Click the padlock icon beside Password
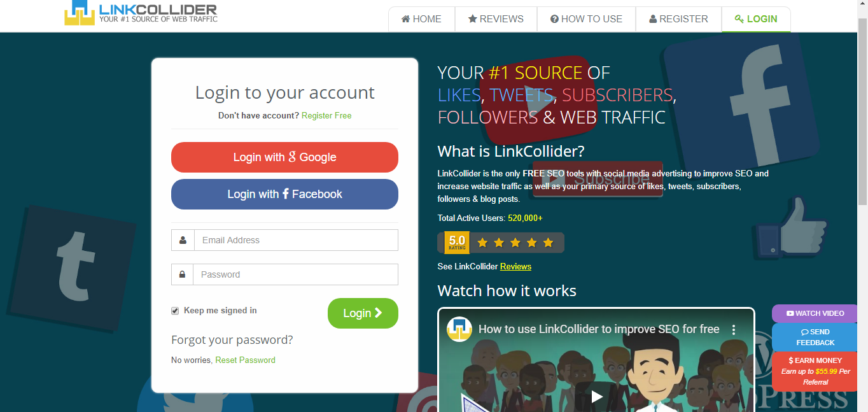Image resolution: width=868 pixels, height=412 pixels. click(182, 274)
